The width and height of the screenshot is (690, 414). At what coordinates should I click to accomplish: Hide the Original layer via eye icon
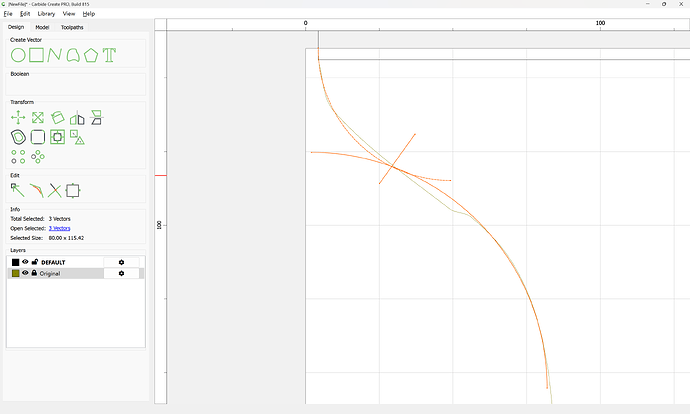tap(25, 273)
